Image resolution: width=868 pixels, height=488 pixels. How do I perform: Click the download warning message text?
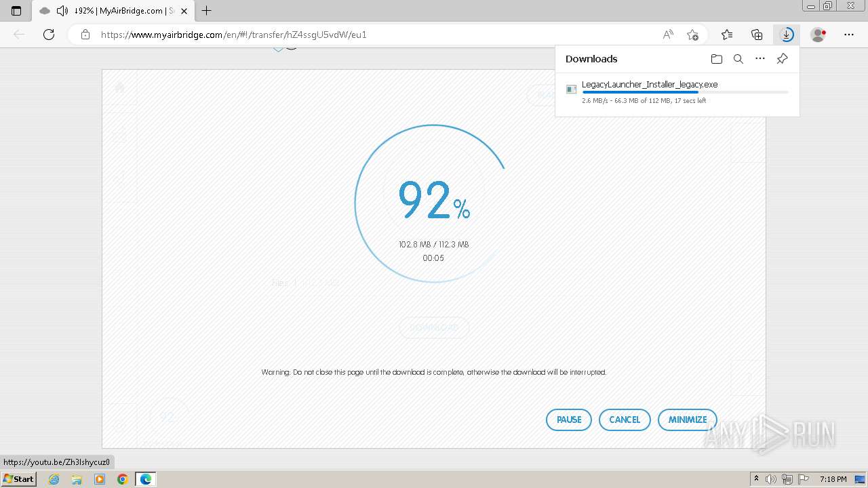[x=434, y=372]
